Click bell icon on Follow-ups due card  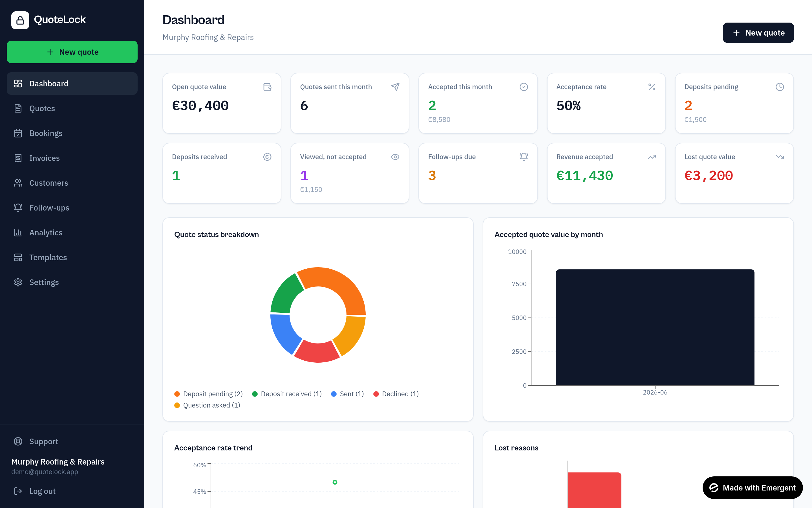(x=524, y=157)
